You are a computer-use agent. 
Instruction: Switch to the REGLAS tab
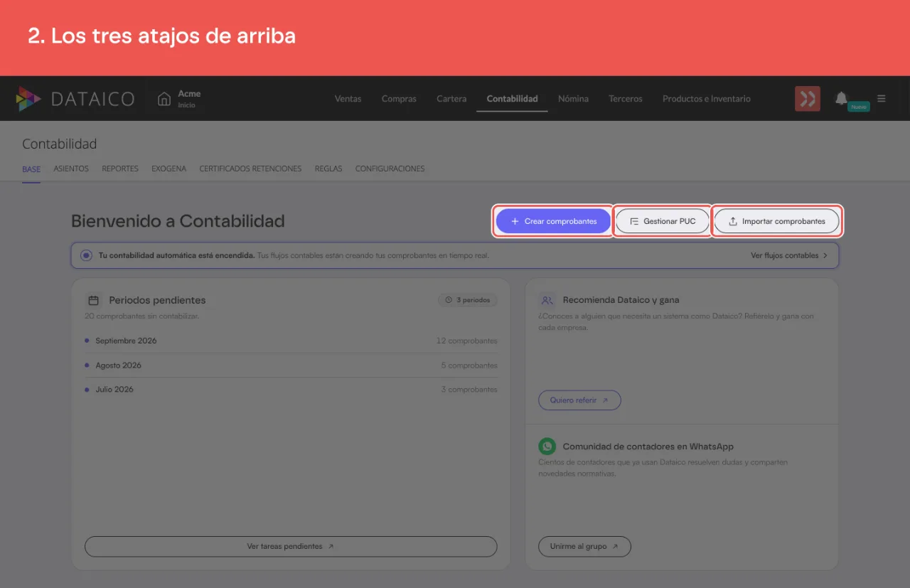coord(328,169)
